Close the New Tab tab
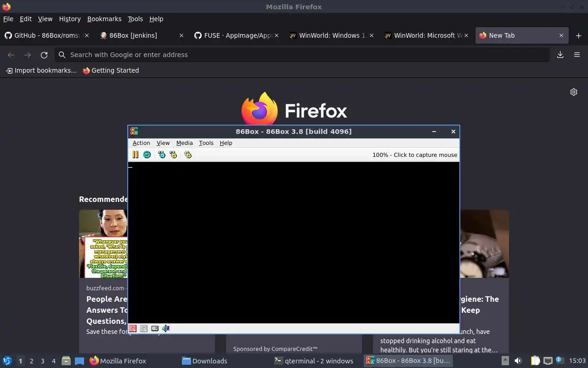This screenshot has width=588, height=368. pyautogui.click(x=561, y=35)
